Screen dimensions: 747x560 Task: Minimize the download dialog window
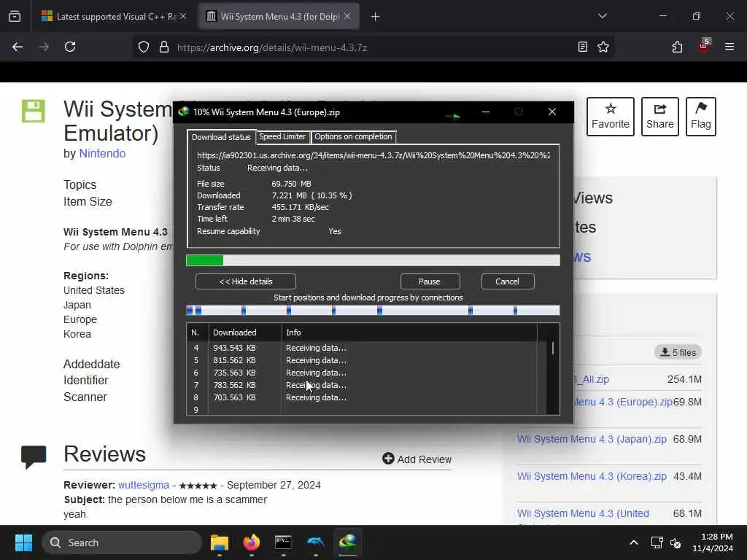coord(485,112)
